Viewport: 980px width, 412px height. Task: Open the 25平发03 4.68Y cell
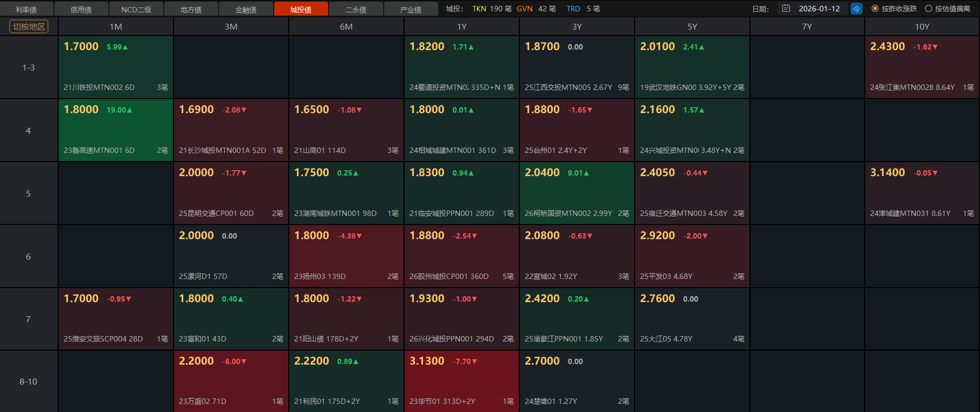(692, 256)
